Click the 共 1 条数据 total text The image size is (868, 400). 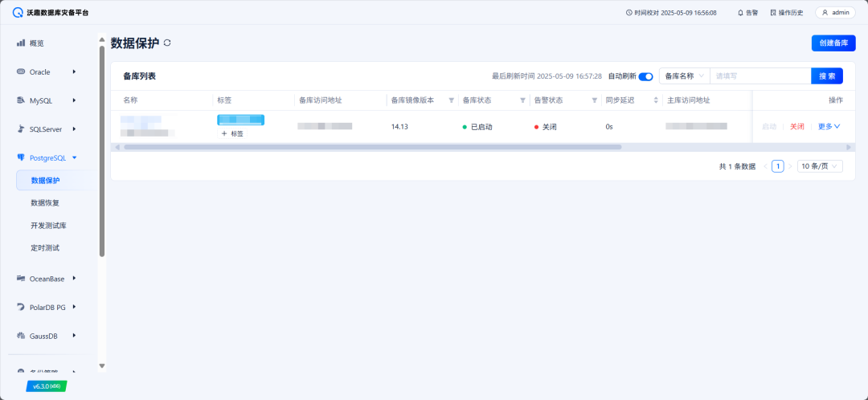tap(737, 166)
